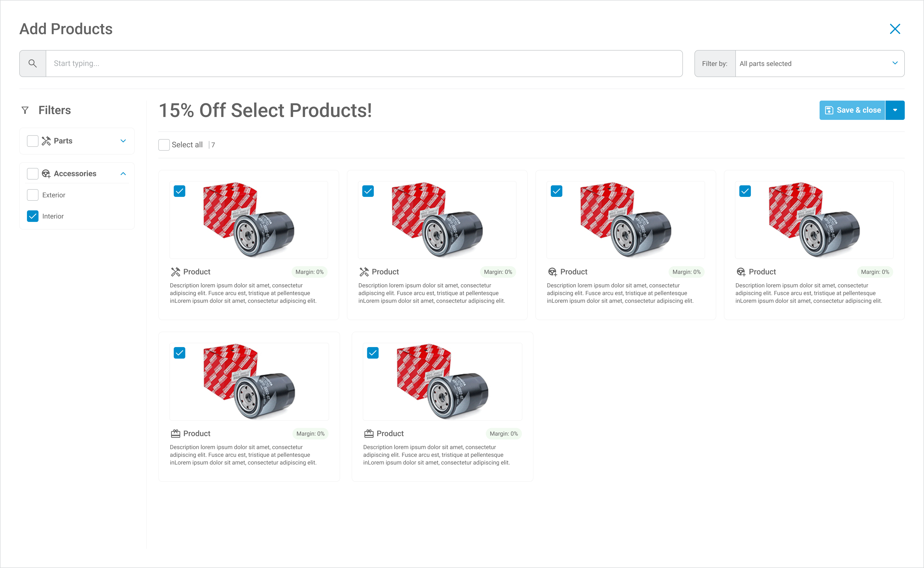924x568 pixels.
Task: Click the tools icon on first product card
Action: pyautogui.click(x=175, y=271)
